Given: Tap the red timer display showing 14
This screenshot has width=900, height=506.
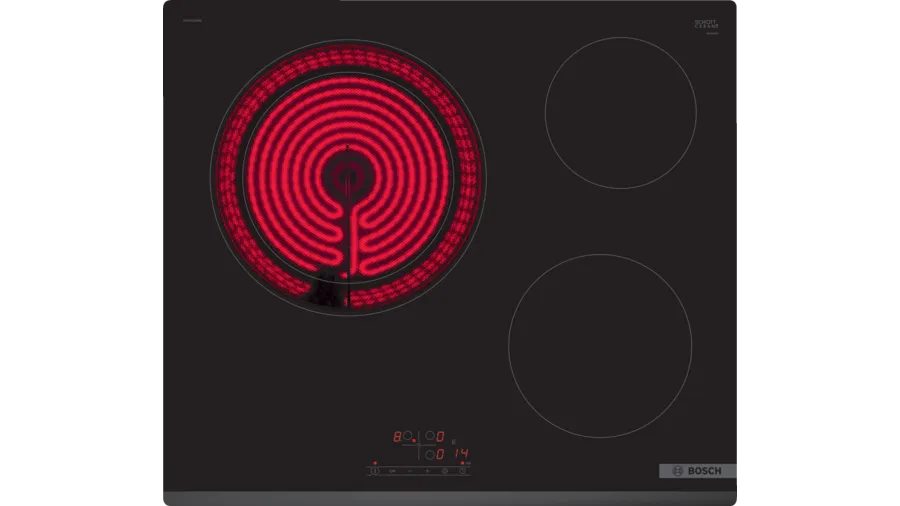Looking at the screenshot, I should click(461, 453).
